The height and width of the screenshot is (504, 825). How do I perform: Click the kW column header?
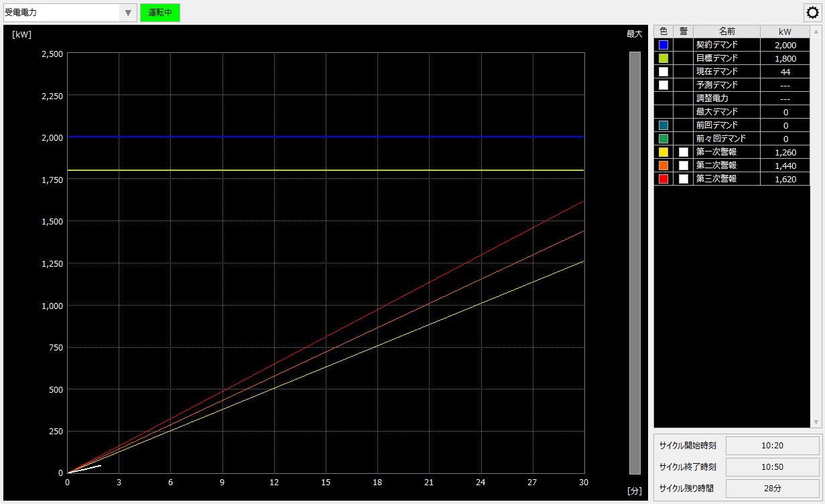[x=785, y=31]
